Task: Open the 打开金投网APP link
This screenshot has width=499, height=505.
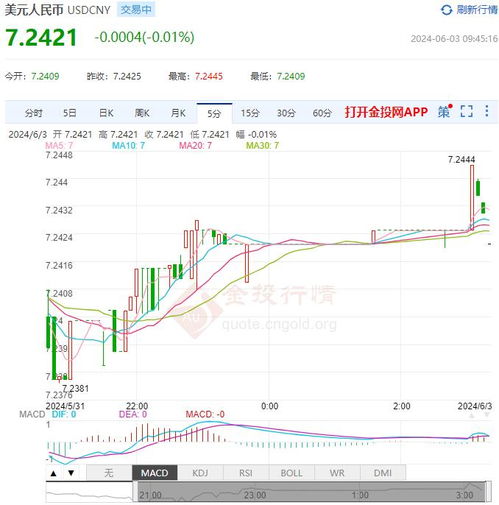Action: 386,112
